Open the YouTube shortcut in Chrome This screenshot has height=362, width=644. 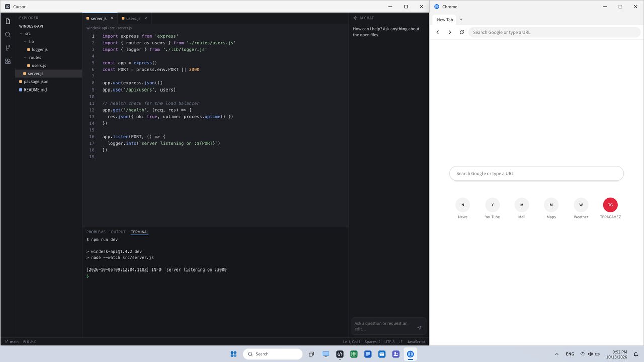[x=492, y=208]
